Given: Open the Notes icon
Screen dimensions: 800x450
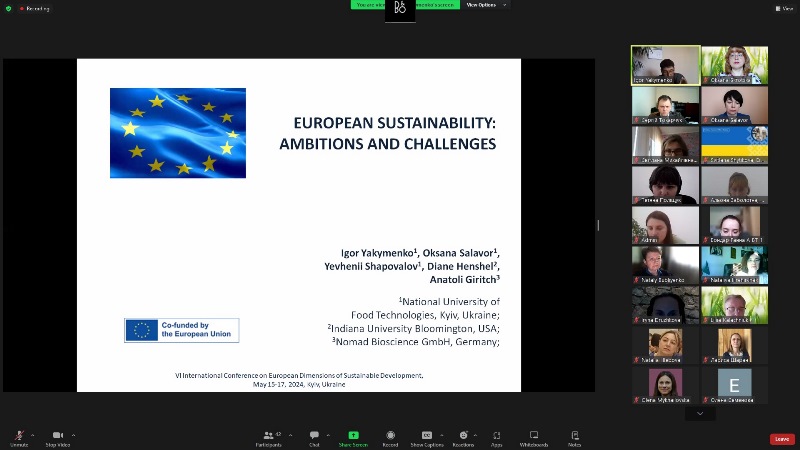Looking at the screenshot, I should [x=574, y=435].
